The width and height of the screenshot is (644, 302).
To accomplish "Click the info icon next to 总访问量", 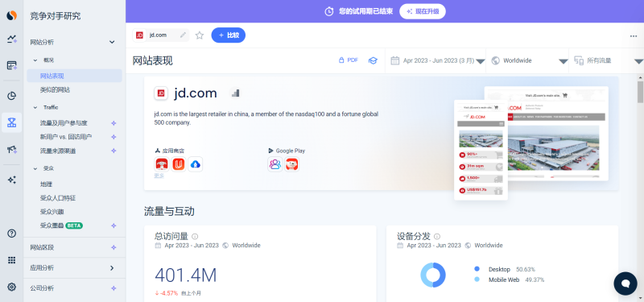I will tap(195, 236).
